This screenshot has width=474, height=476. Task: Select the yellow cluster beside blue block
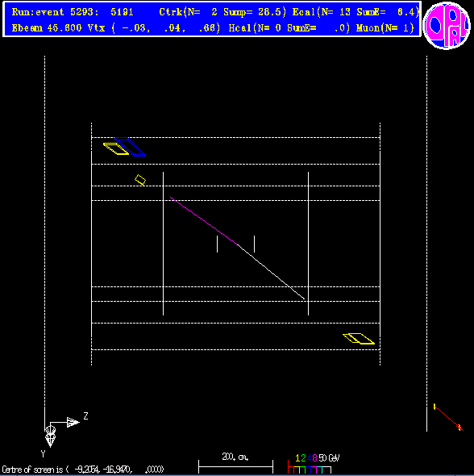pyautogui.click(x=116, y=148)
